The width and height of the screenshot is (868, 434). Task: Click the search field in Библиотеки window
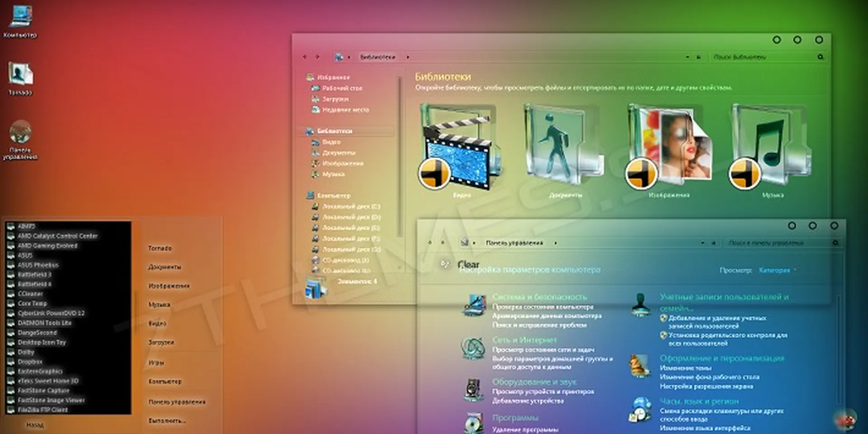(x=763, y=57)
